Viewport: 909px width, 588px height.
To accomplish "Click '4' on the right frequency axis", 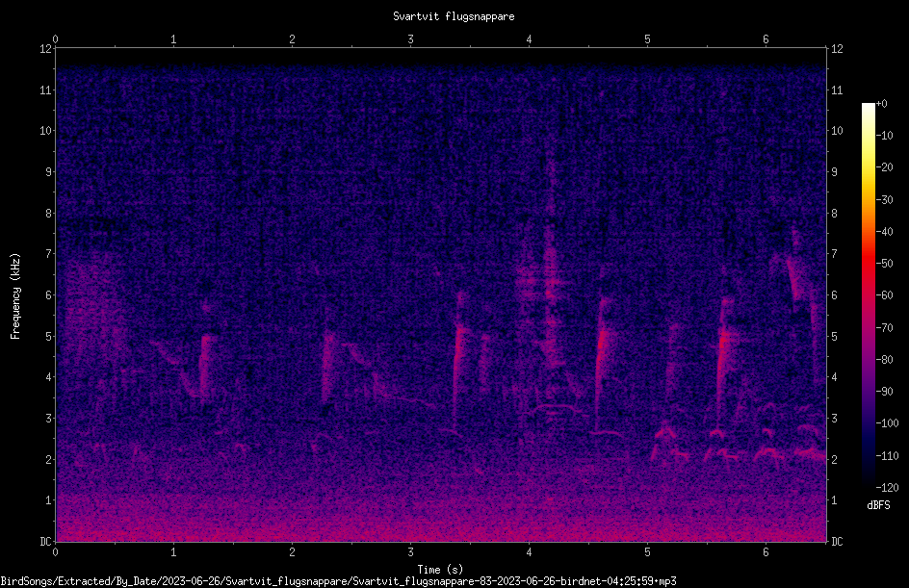I will [x=834, y=377].
